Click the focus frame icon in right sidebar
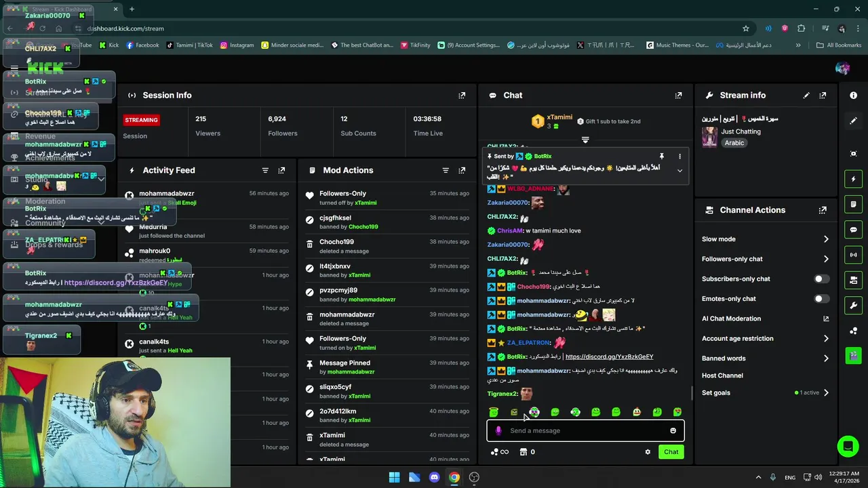 pos(853,154)
